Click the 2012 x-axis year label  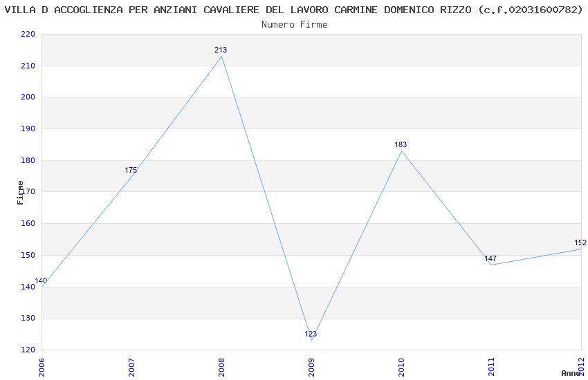click(582, 368)
